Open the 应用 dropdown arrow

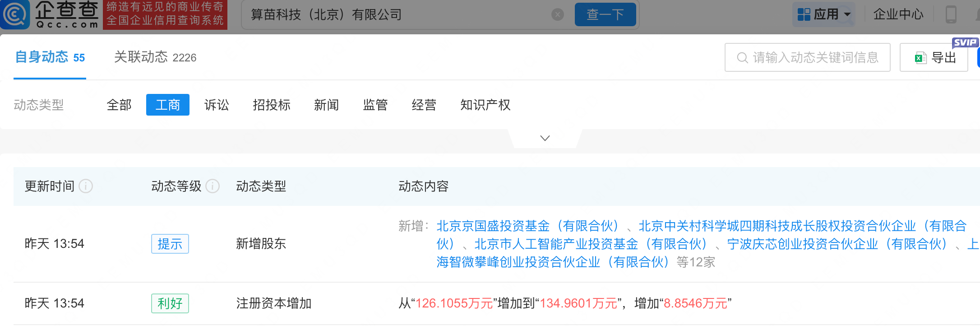coord(847,14)
